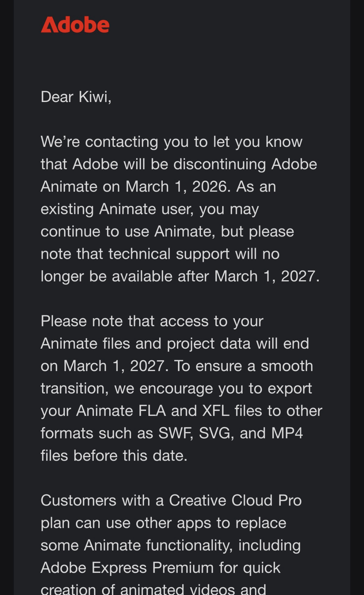
Task: Click the phrase "project data will end"
Action: pyautogui.click(x=238, y=343)
